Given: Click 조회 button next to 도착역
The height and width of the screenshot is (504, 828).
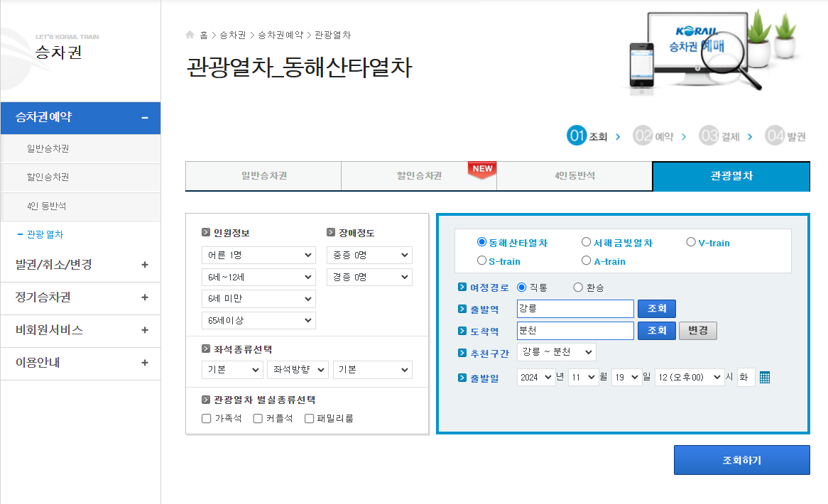Looking at the screenshot, I should (657, 331).
